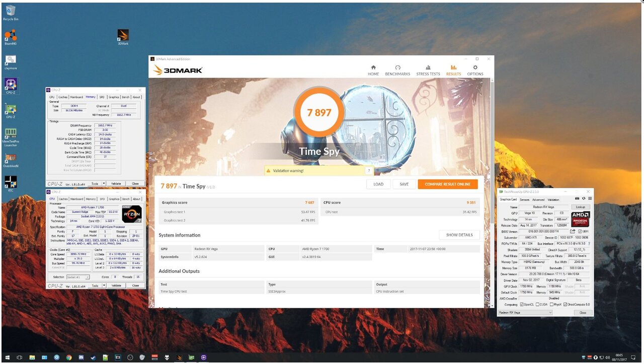This screenshot has width=644, height=364.
Task: Open the Recycle Bin desktop icon
Action: 11,13
